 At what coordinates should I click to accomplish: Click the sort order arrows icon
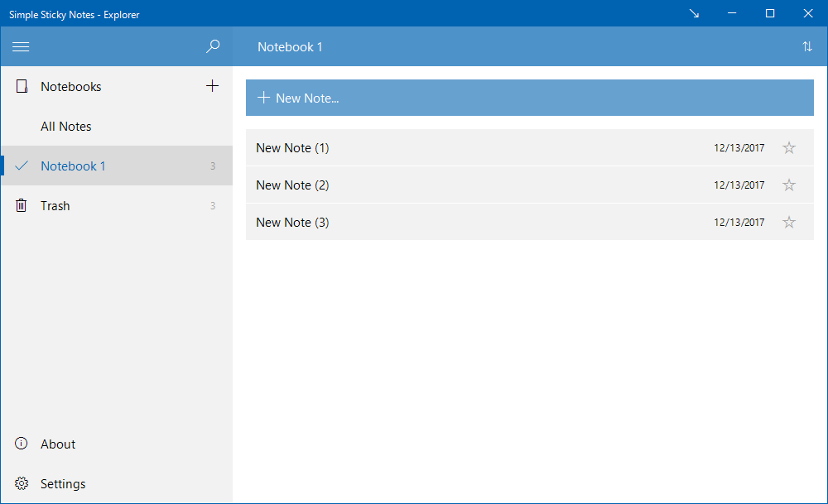coord(807,46)
